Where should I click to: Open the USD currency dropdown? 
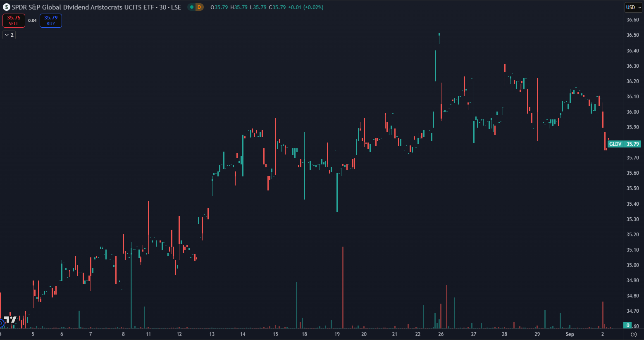tap(633, 7)
